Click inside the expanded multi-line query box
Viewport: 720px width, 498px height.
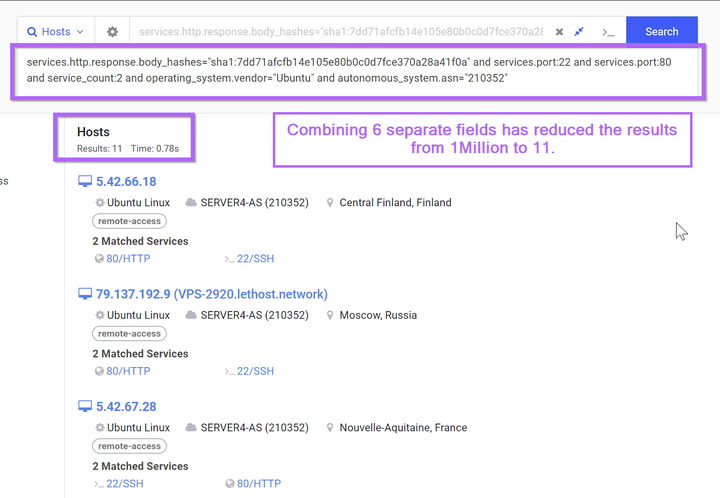[357, 70]
